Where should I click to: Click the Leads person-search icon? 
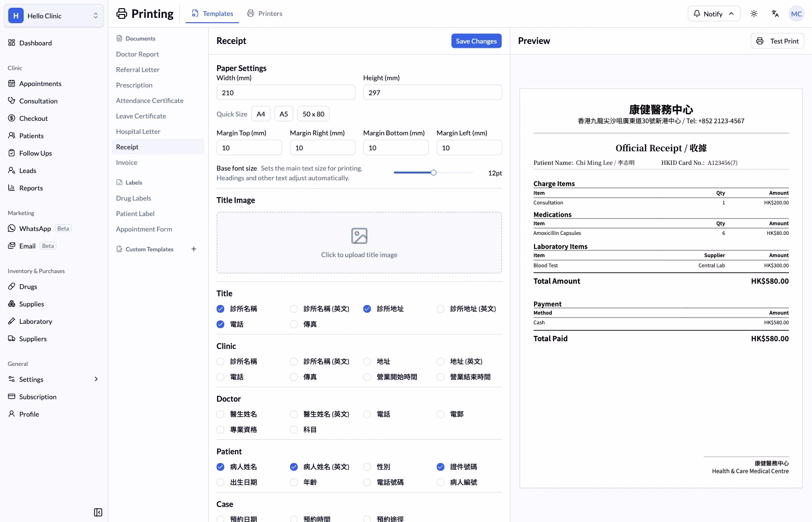click(12, 171)
